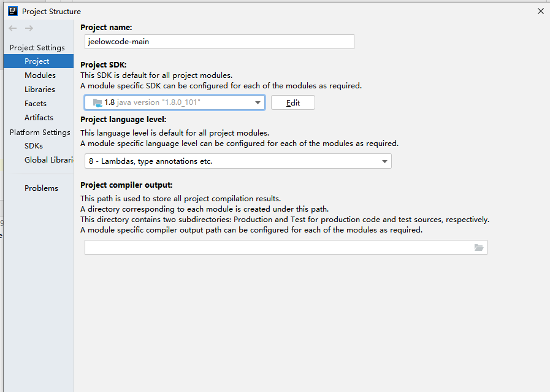Open the Modules settings page
This screenshot has height=392, width=550.
(x=40, y=75)
